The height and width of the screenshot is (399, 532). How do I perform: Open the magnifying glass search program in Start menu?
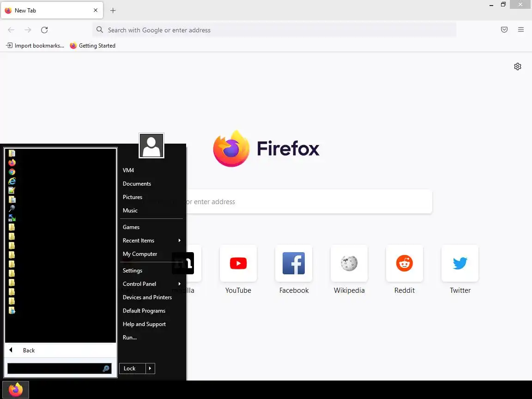[x=12, y=209]
